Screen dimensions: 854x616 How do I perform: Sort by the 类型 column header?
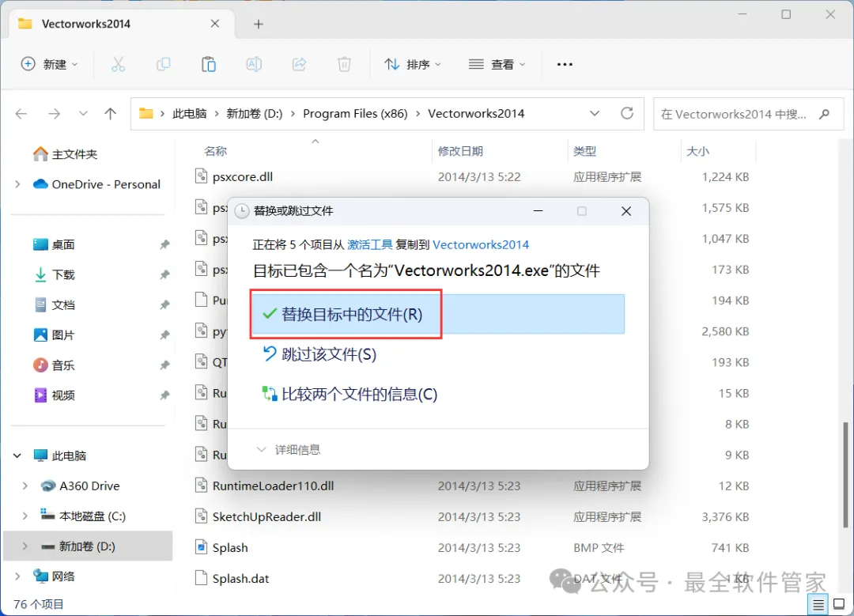click(x=585, y=151)
